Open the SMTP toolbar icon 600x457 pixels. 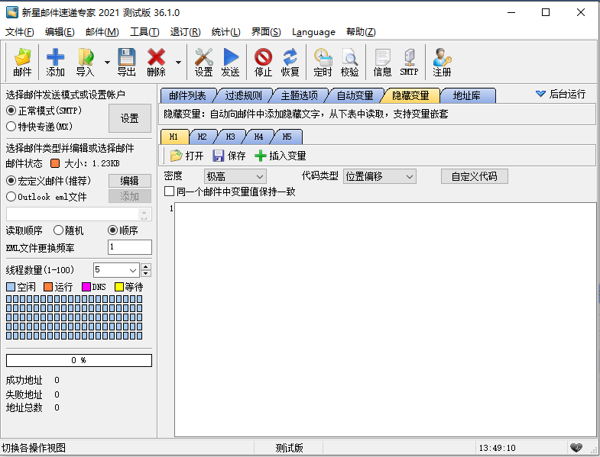tap(409, 63)
